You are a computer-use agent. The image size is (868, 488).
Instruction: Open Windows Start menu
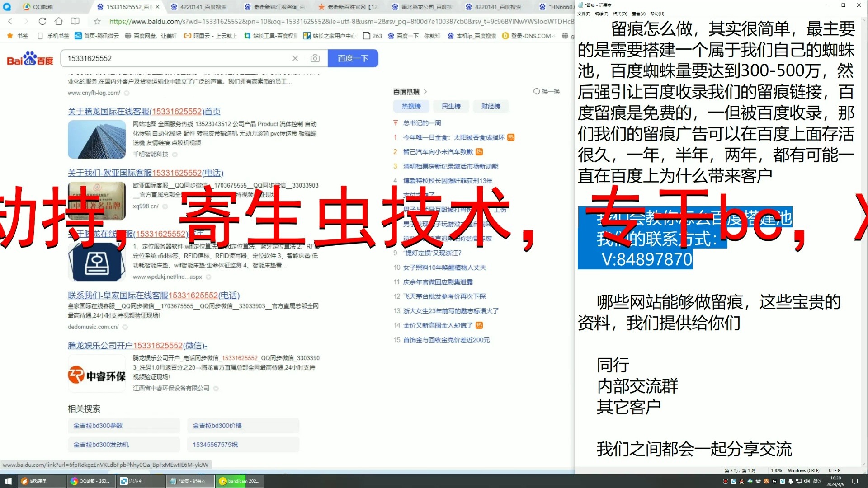[x=8, y=481]
